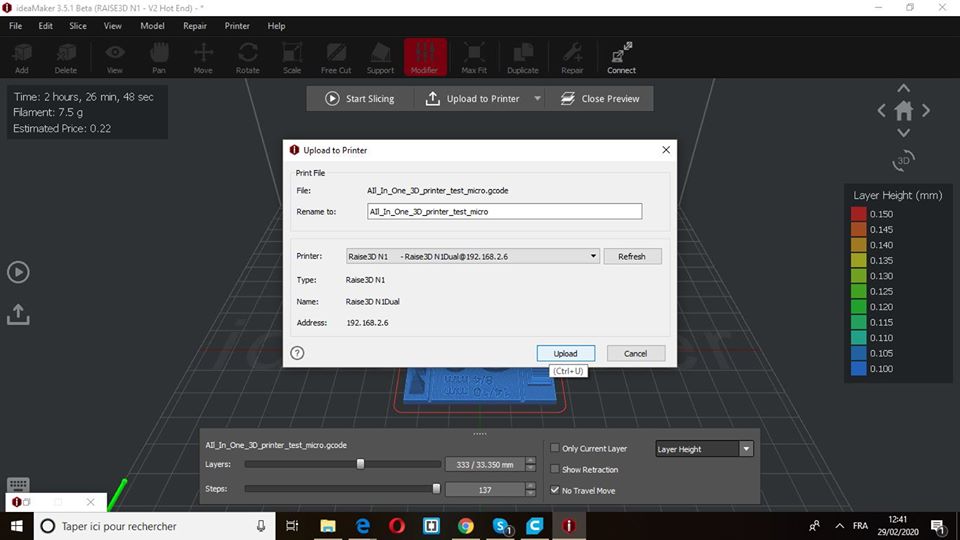Enable Show Retraction checkbox
The height and width of the screenshot is (540, 960).
coord(555,469)
